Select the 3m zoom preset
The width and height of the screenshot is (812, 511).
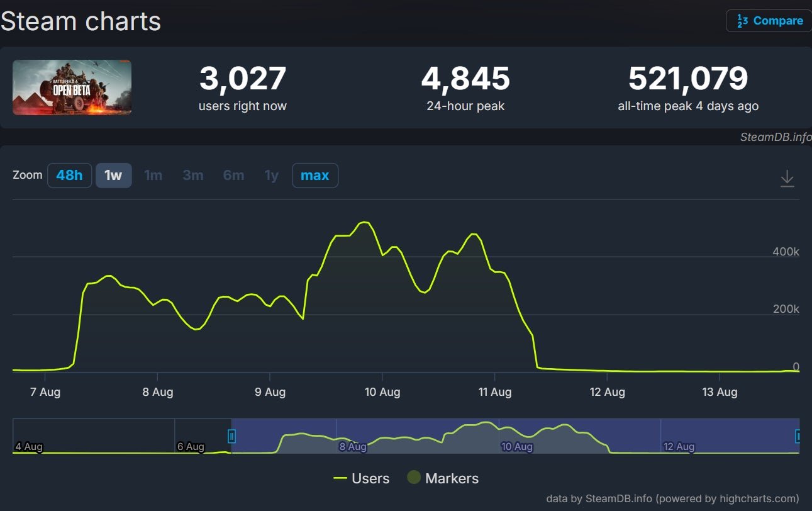pyautogui.click(x=193, y=176)
